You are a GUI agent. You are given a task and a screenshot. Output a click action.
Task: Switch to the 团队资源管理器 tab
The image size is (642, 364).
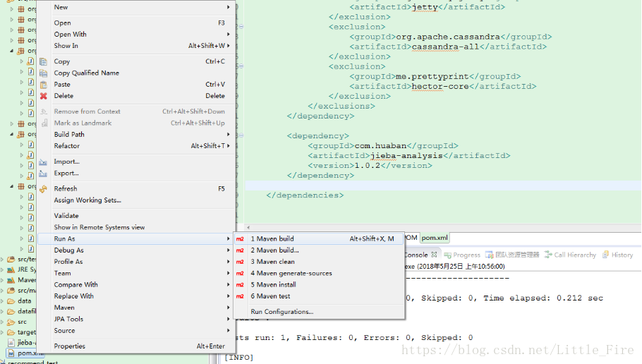pos(512,255)
